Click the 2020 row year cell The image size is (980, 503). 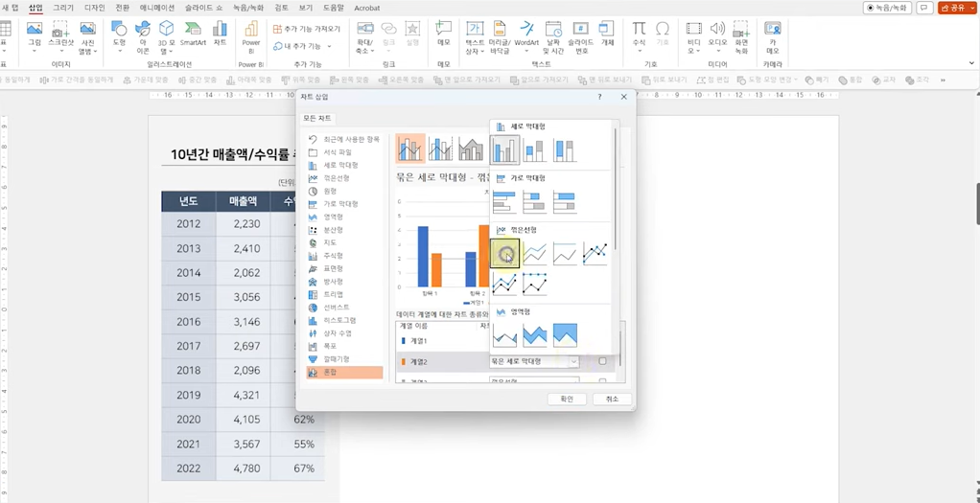(x=189, y=420)
